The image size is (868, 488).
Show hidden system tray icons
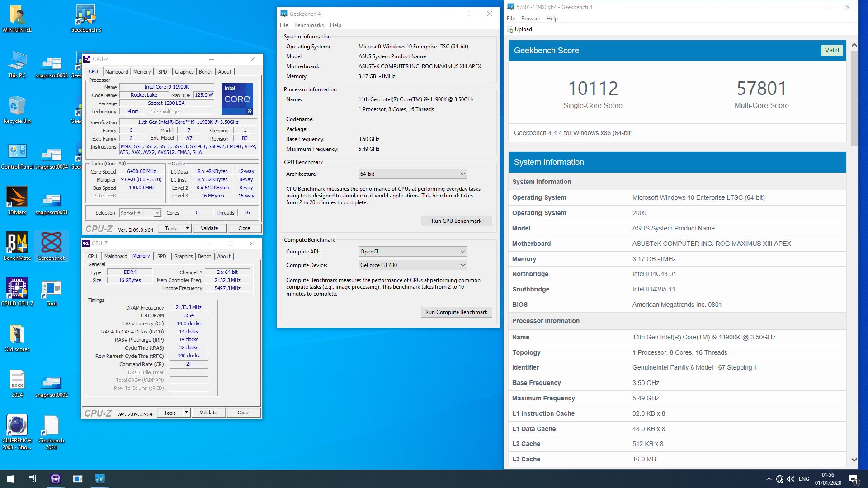[x=769, y=479]
